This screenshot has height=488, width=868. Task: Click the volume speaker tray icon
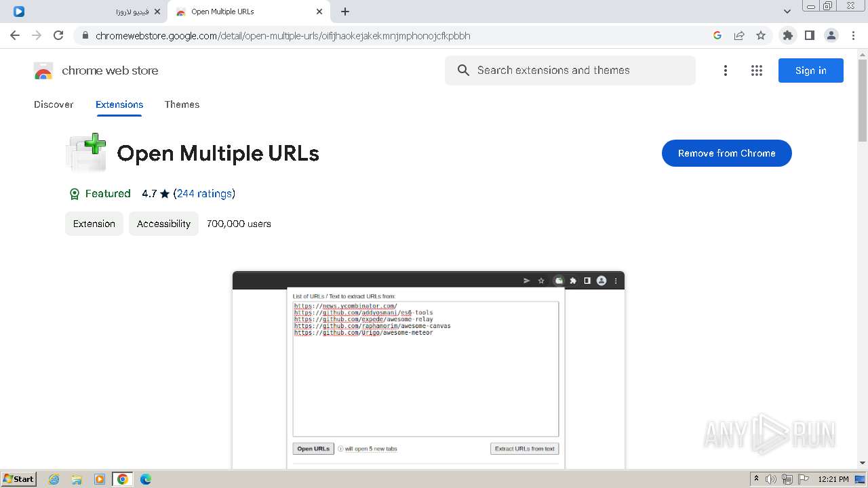771,479
